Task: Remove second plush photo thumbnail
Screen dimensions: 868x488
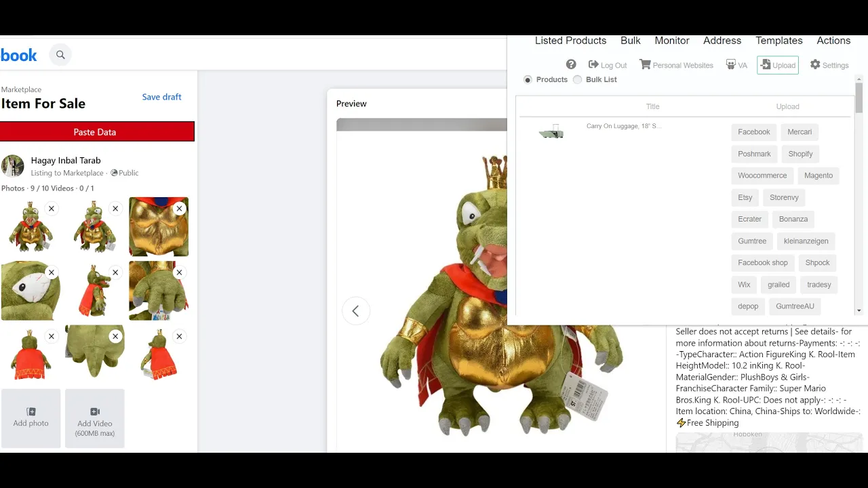Action: click(x=115, y=209)
